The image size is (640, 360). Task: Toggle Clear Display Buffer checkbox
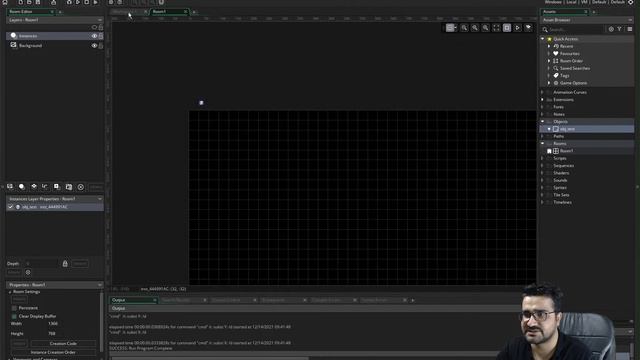click(x=14, y=316)
